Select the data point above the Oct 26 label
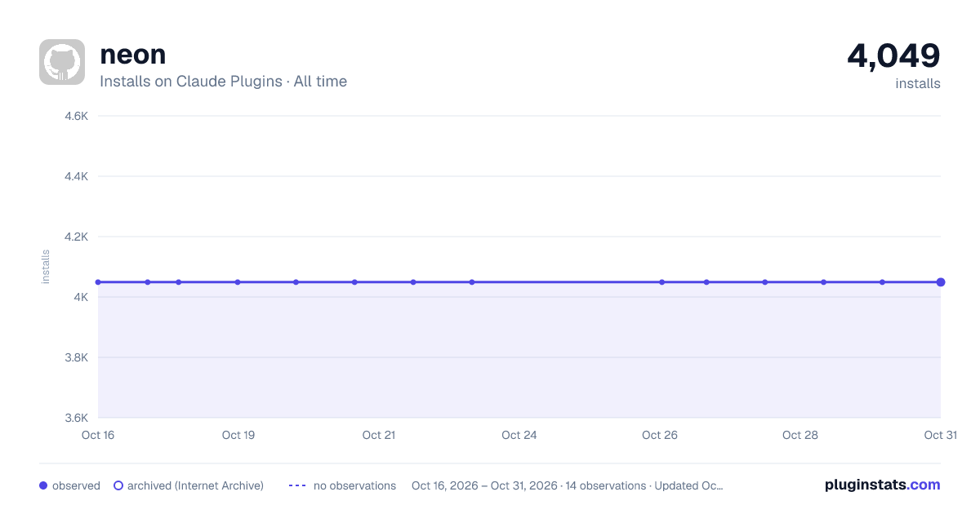This screenshot has width=980, height=514. pos(661,282)
